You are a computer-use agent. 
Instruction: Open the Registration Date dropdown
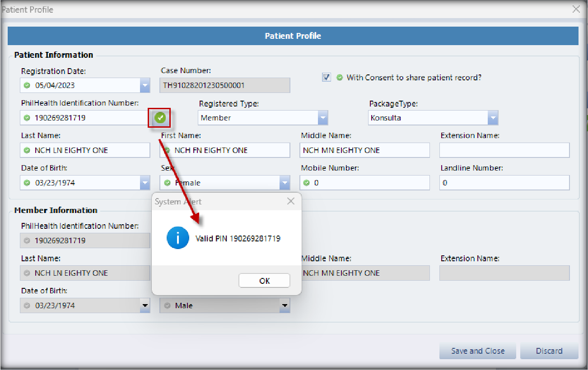click(145, 85)
